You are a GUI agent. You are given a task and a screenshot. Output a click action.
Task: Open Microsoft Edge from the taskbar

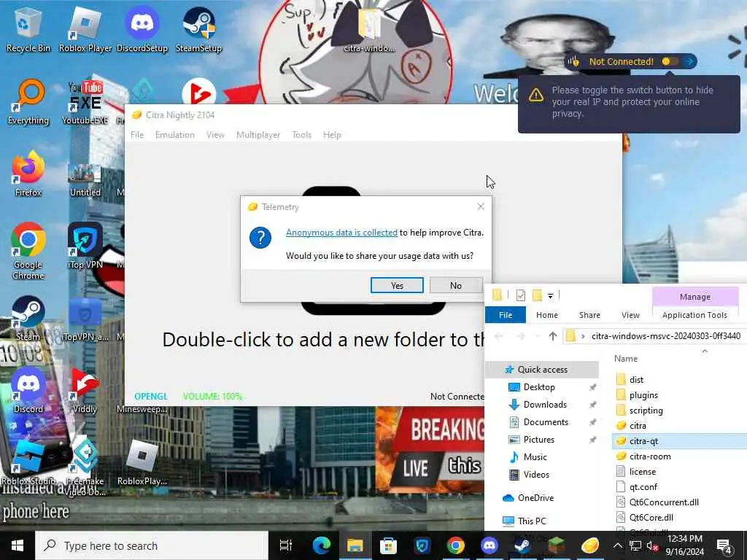[x=322, y=545]
